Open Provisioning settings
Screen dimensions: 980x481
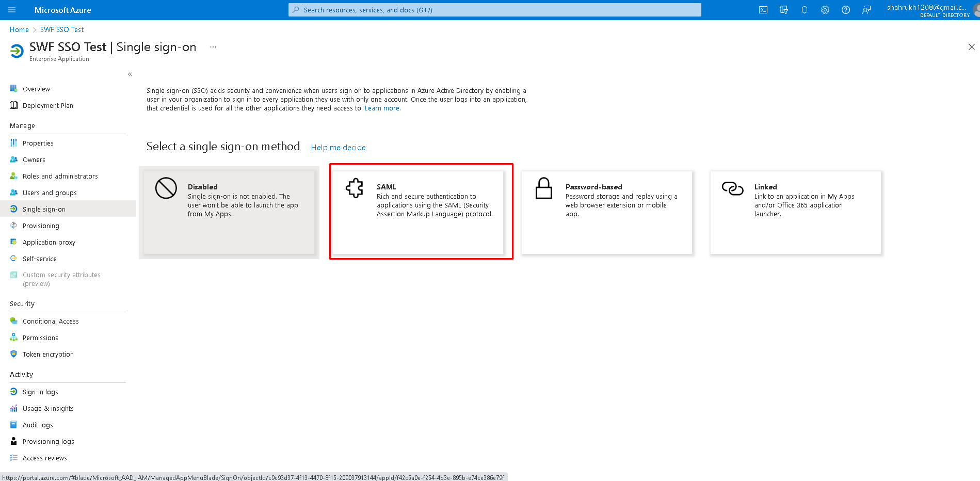[68, 226]
